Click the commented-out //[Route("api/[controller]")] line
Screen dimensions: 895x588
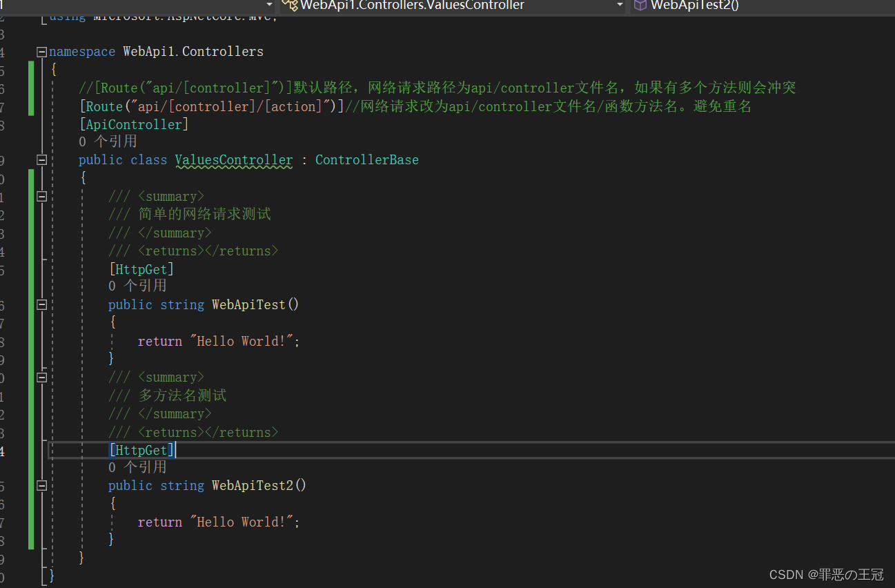coord(437,88)
